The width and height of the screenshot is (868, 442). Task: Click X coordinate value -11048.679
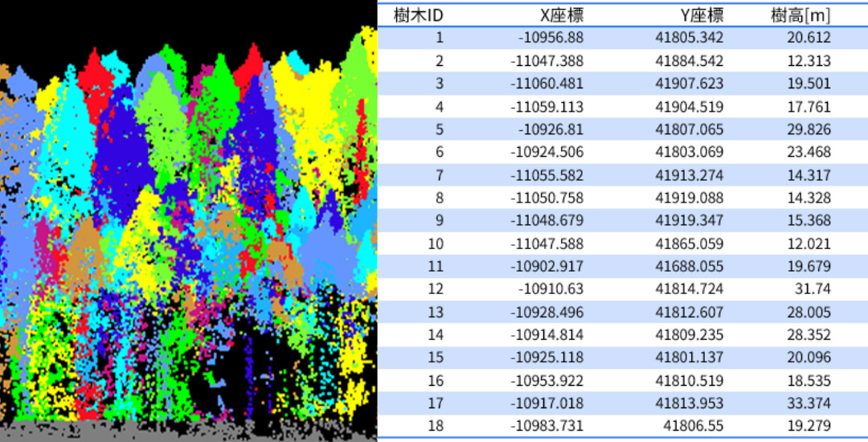tap(547, 220)
